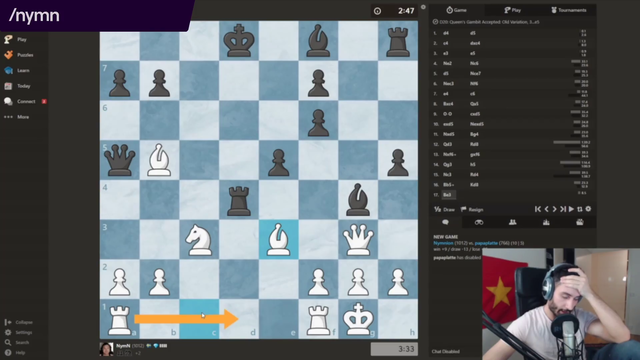Click the Queen's Gambit Accepted opening name
This screenshot has height=360, width=640.
(x=489, y=22)
